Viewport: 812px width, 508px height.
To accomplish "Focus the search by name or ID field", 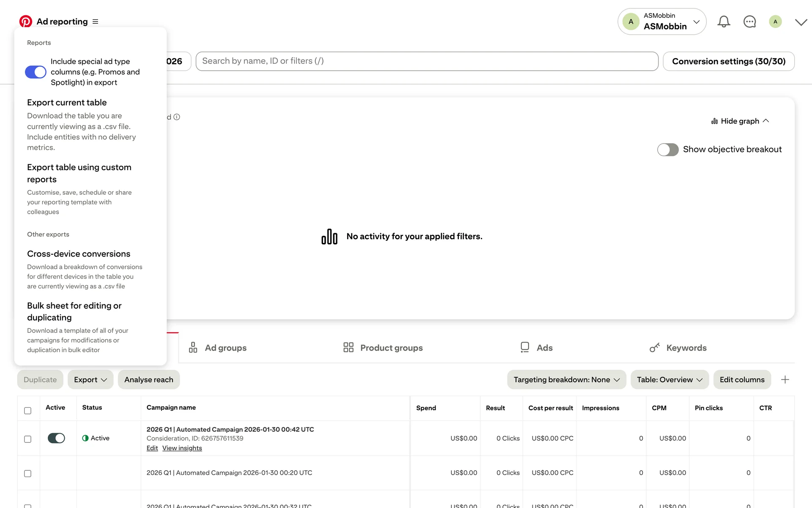I will coord(426,61).
